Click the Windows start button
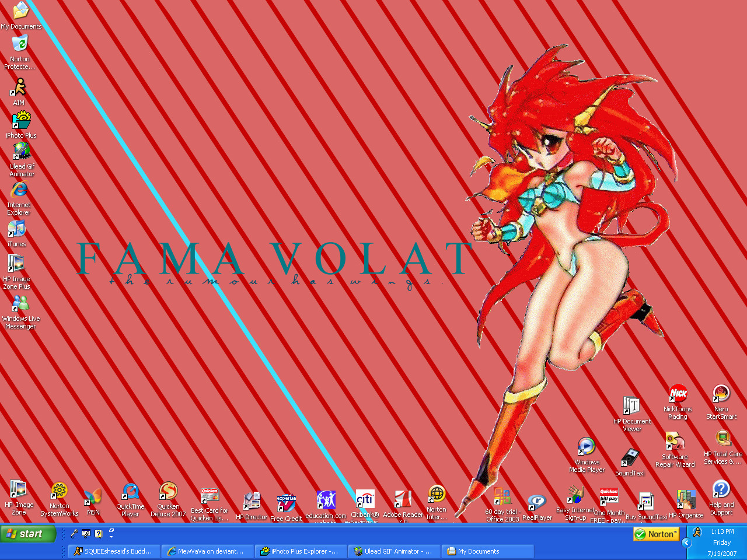747x560 pixels. 29,534
